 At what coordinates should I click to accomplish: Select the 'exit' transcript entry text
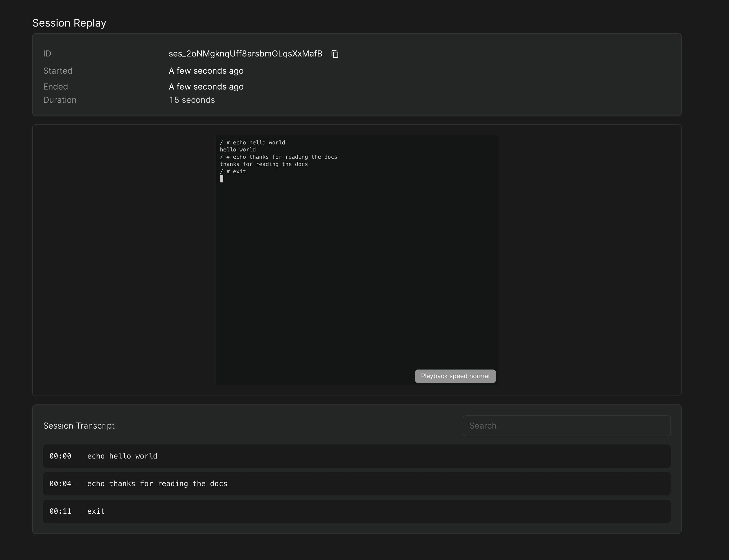tap(96, 511)
